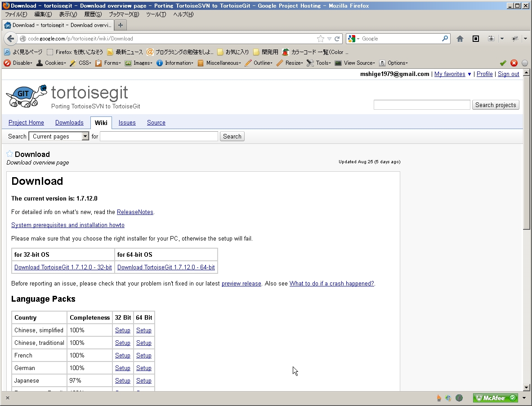Open the Miscellaneous dropdown menu

[219, 63]
